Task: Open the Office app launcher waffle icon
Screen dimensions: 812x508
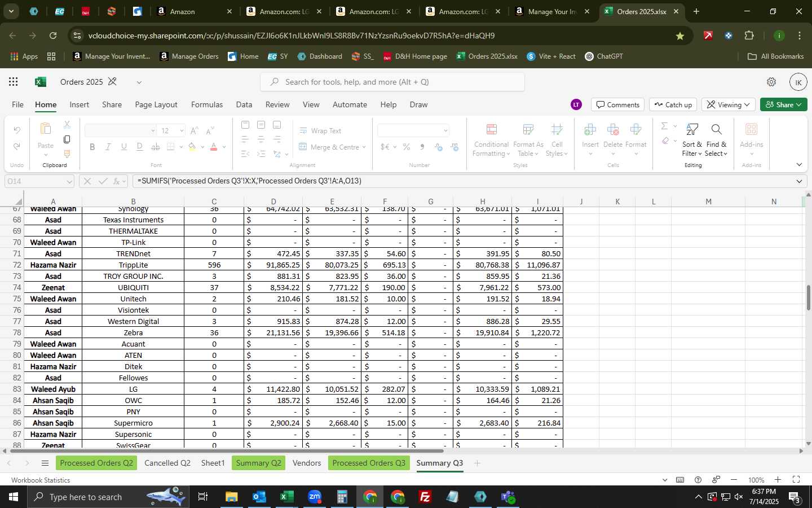Action: pos(13,82)
